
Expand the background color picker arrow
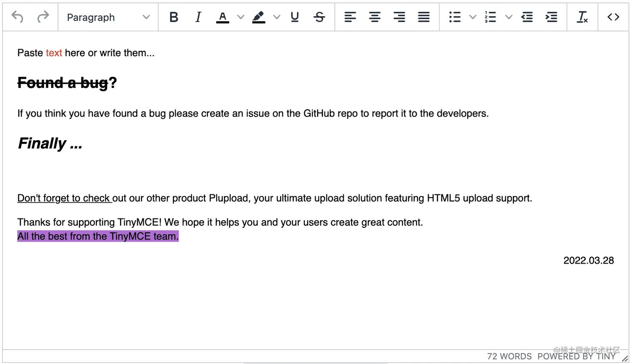click(277, 17)
